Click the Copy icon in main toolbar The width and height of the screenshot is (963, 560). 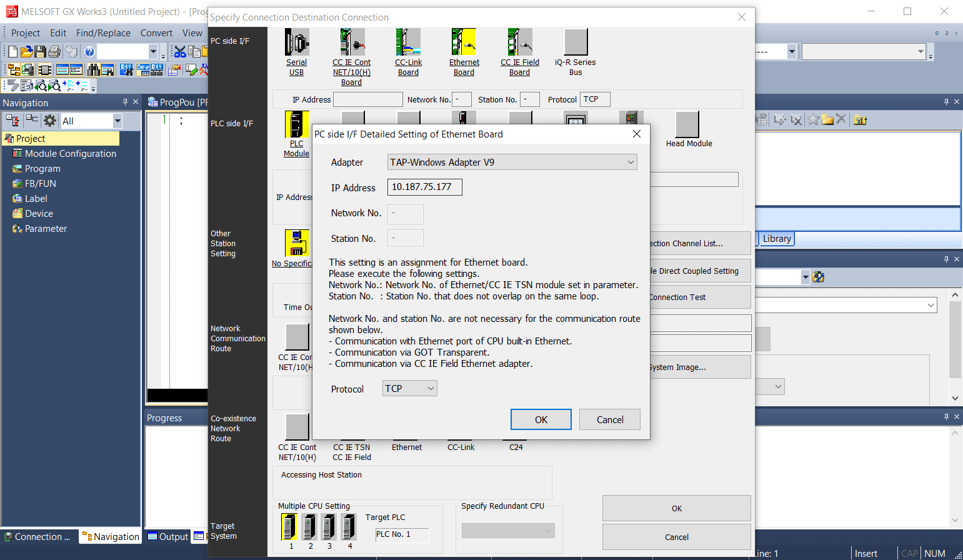click(194, 52)
